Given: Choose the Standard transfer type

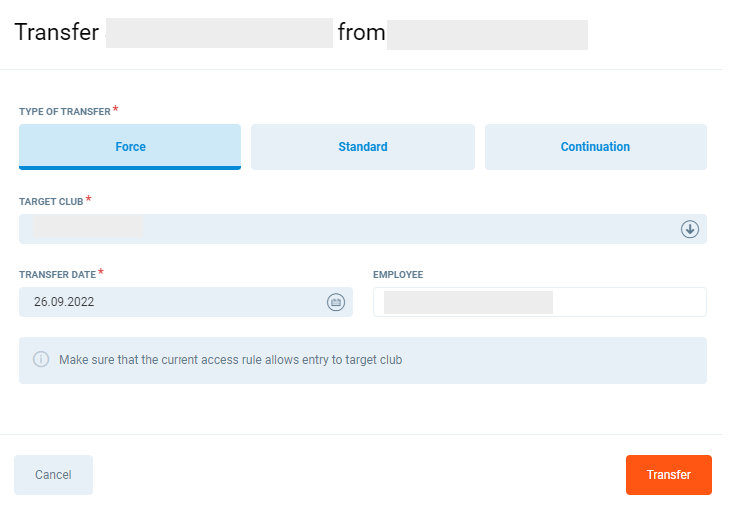Looking at the screenshot, I should pos(362,147).
